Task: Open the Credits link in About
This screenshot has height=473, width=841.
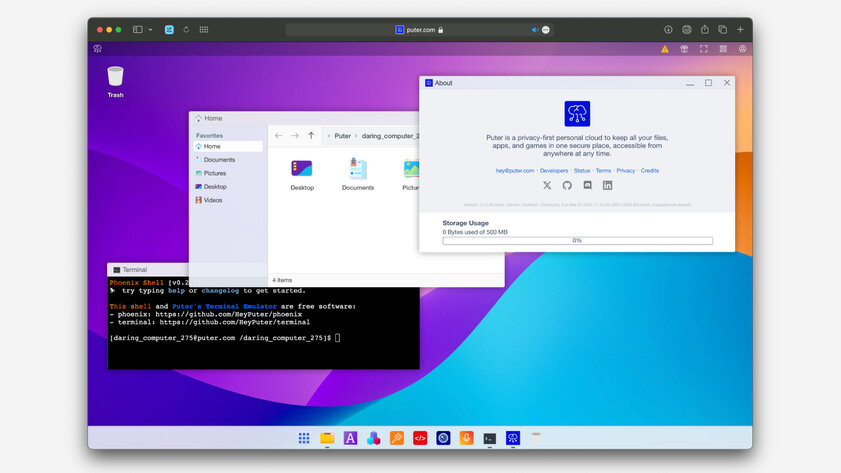Action: pyautogui.click(x=650, y=171)
